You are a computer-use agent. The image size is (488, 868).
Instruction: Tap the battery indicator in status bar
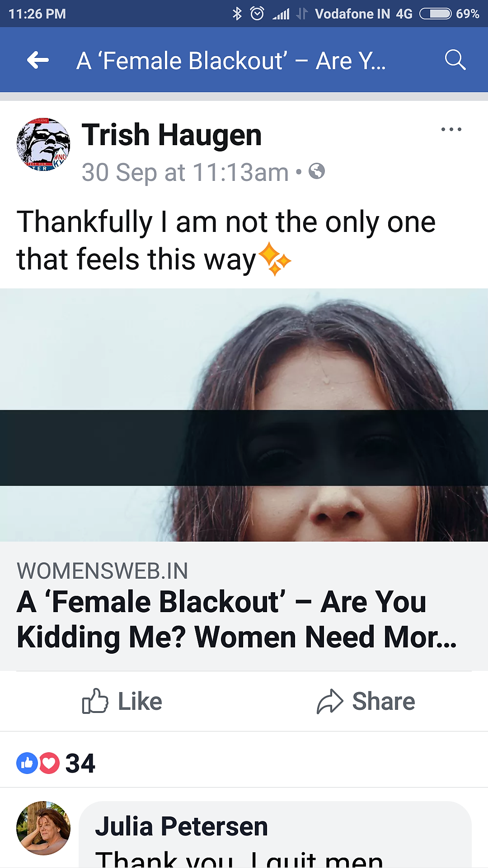click(436, 14)
